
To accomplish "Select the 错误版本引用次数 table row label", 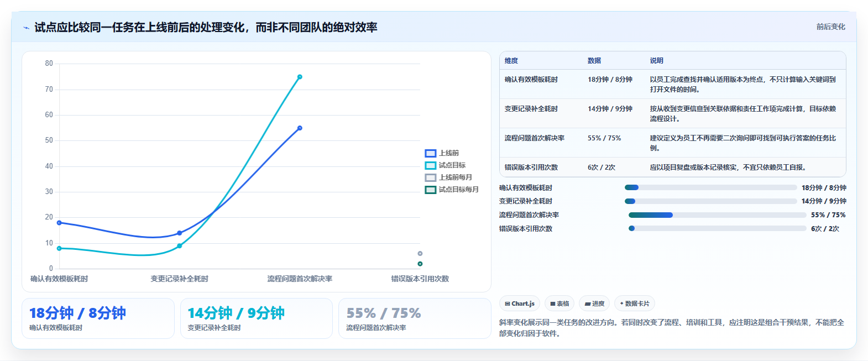I will pos(531,168).
